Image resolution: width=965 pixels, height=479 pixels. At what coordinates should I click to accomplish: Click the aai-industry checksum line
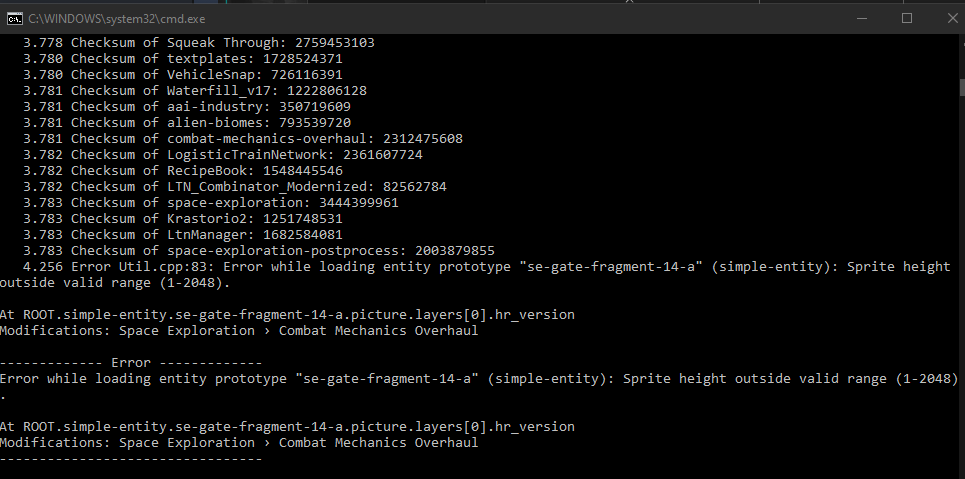[187, 107]
